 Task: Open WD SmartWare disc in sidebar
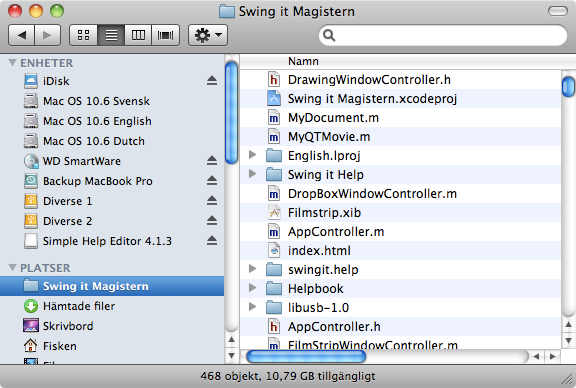(112, 161)
